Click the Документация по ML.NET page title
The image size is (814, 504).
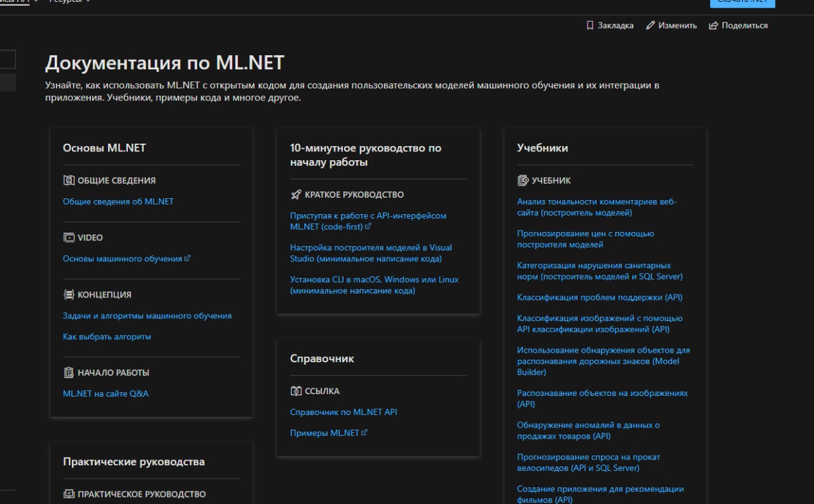[165, 63]
